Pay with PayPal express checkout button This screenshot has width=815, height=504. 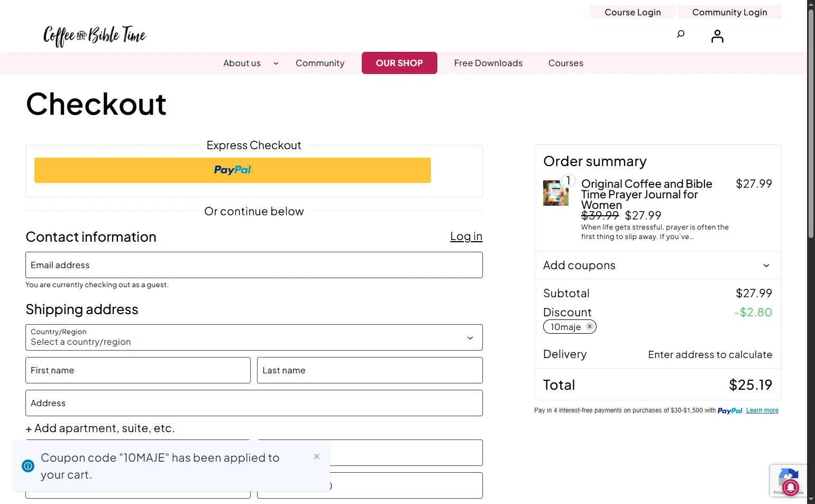(233, 170)
